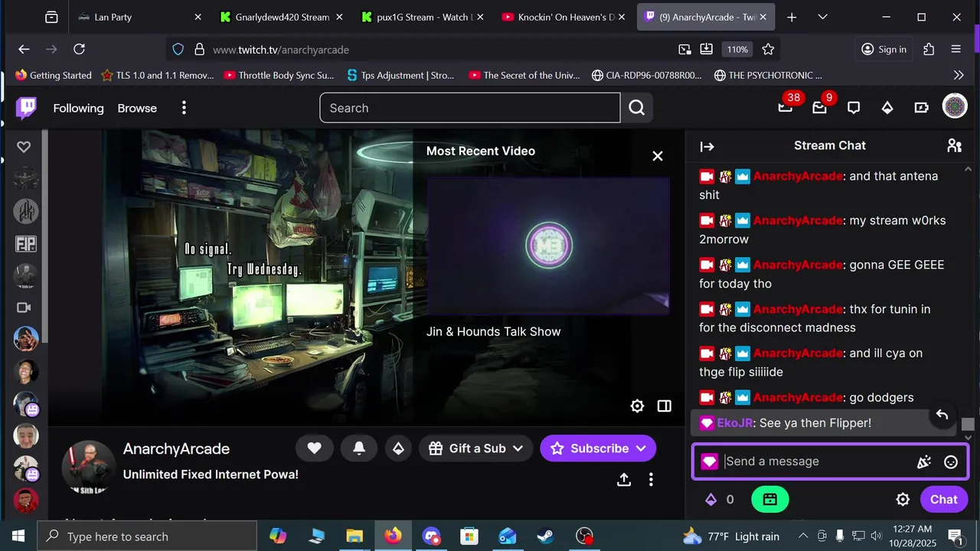980x551 pixels.
Task: Open chat identity badge in message box
Action: click(x=710, y=461)
